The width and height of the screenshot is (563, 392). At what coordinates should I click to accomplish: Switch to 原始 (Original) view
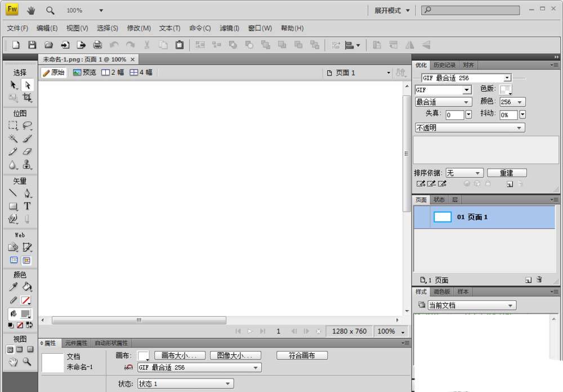point(53,73)
